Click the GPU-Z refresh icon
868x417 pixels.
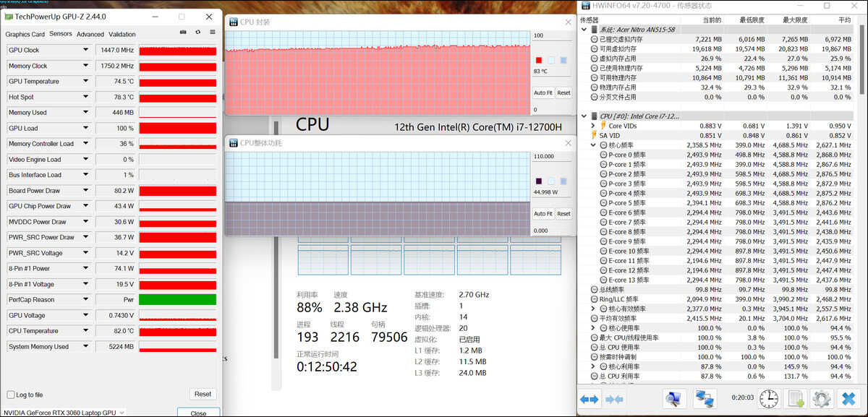click(197, 33)
